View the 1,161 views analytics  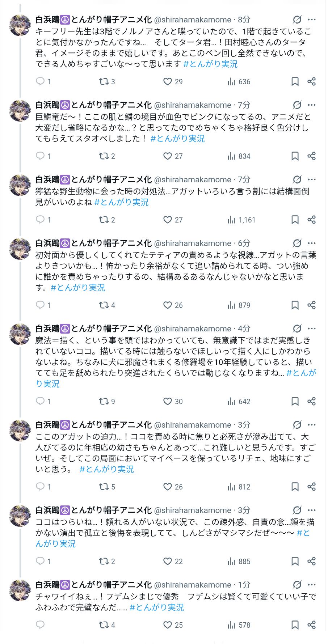click(241, 220)
